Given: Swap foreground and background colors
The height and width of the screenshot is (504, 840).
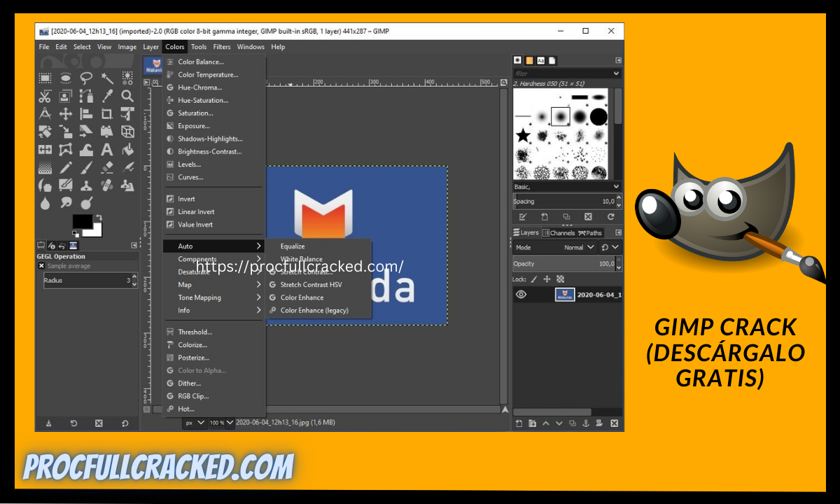Looking at the screenshot, I should tap(99, 218).
